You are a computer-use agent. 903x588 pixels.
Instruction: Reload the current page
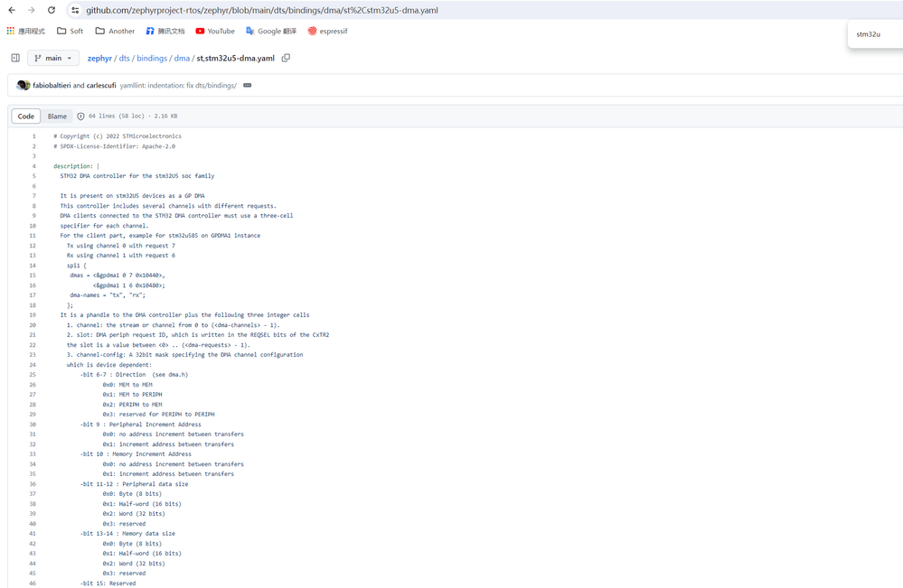click(x=51, y=11)
